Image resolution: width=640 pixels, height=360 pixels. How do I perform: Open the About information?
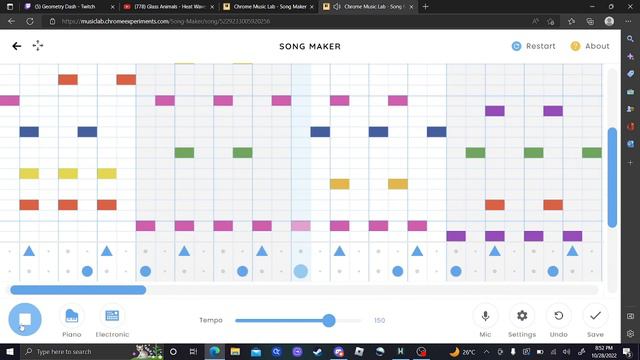click(590, 46)
